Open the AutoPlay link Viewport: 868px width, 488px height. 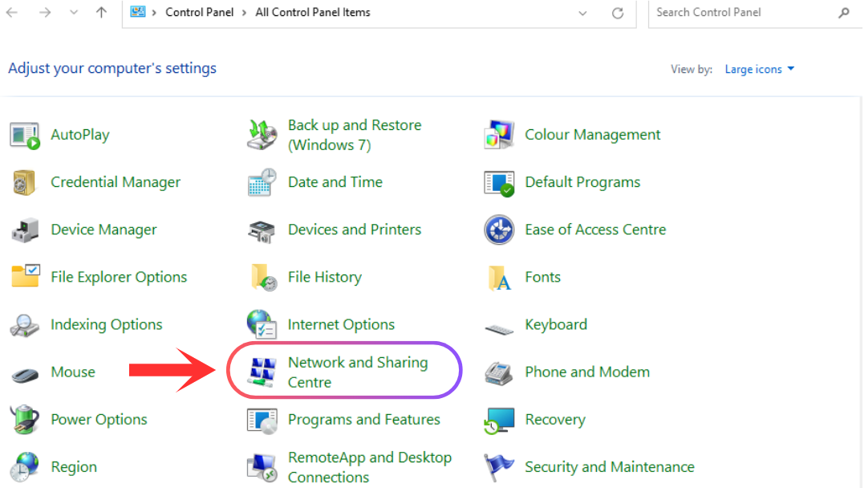click(x=80, y=135)
